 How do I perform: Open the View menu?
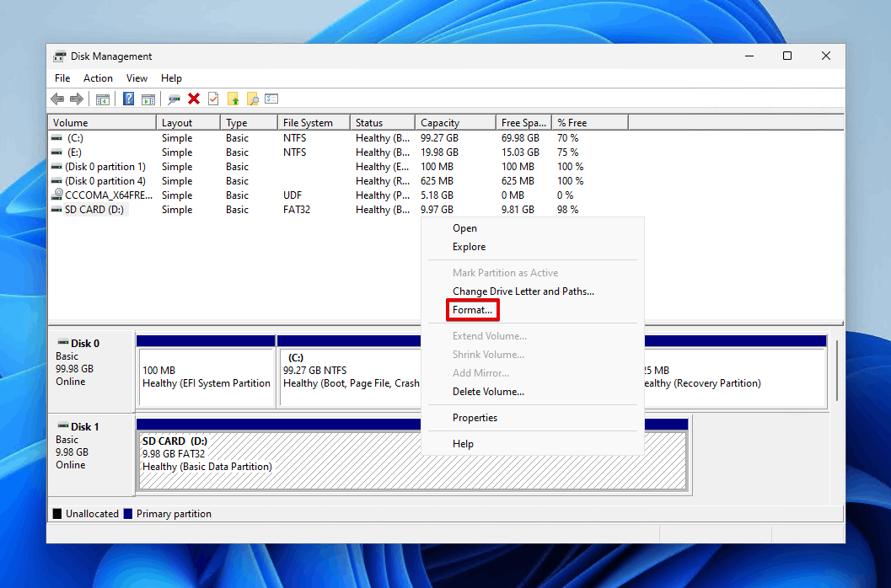coord(137,78)
